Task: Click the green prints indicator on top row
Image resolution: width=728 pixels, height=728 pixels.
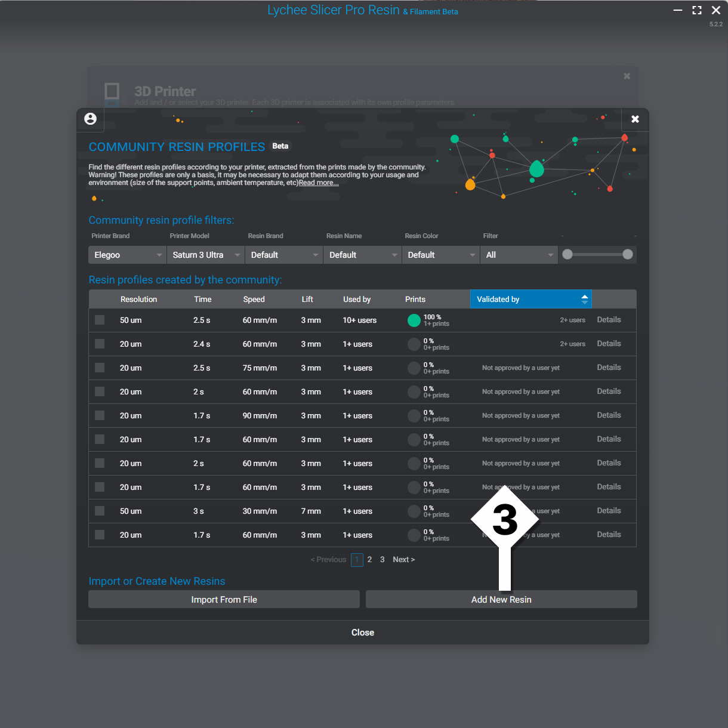Action: point(414,320)
